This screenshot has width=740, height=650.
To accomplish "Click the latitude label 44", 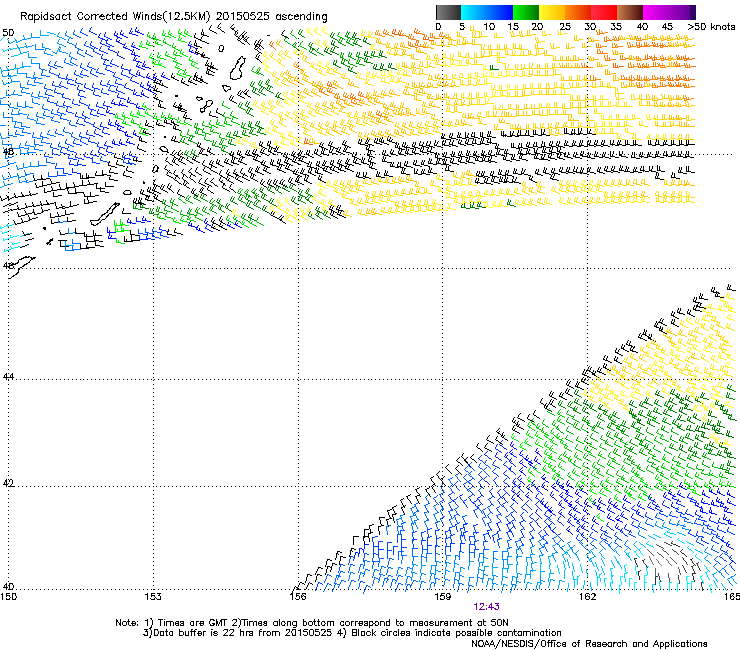I will point(8,377).
